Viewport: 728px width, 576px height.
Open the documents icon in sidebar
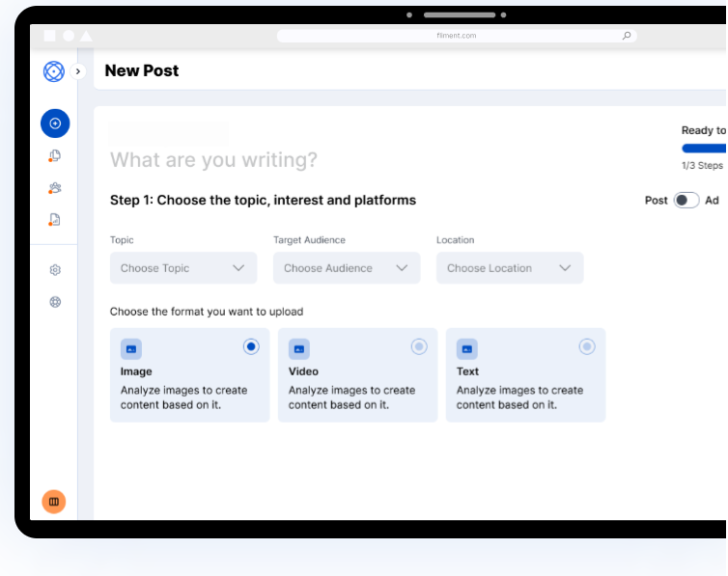coord(55,156)
